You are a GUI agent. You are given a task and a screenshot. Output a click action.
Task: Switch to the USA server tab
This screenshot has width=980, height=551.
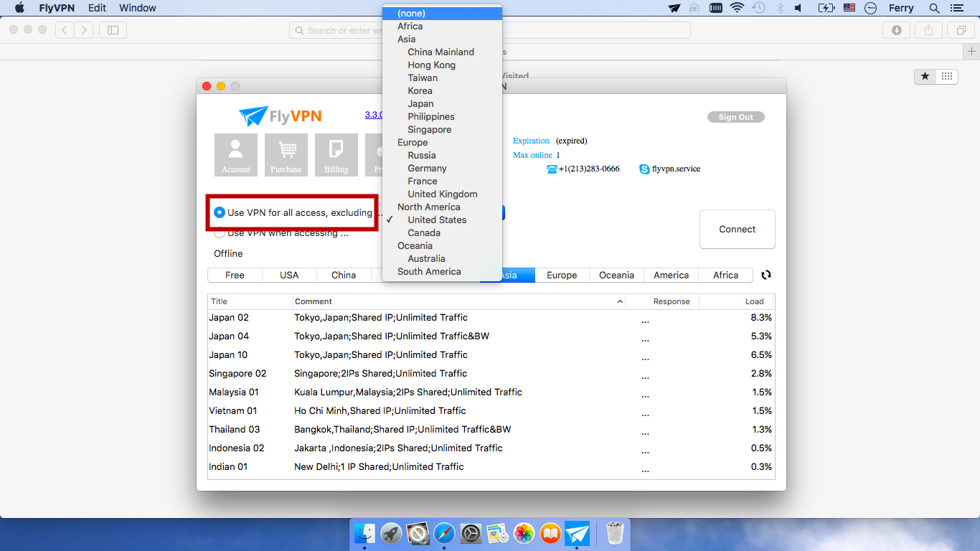[289, 275]
